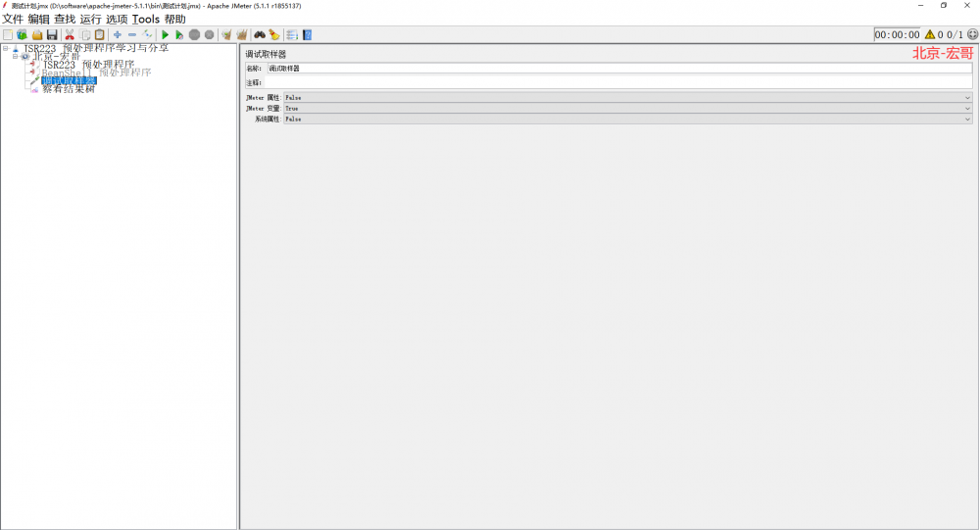Select the 察看结果树 tree item
The height and width of the screenshot is (530, 980).
69,89
